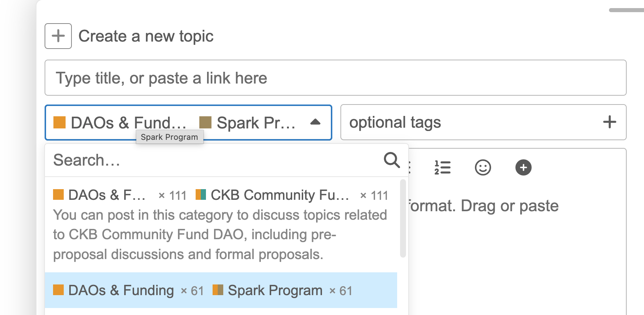Click the orange DAOs & Fund swatch in selector
The width and height of the screenshot is (644, 315).
59,122
